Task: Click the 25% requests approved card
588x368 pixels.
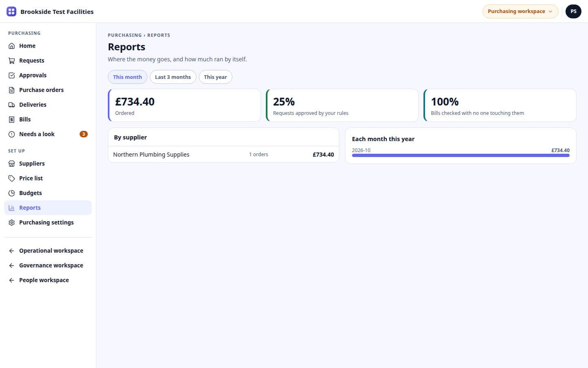Action: click(342, 105)
